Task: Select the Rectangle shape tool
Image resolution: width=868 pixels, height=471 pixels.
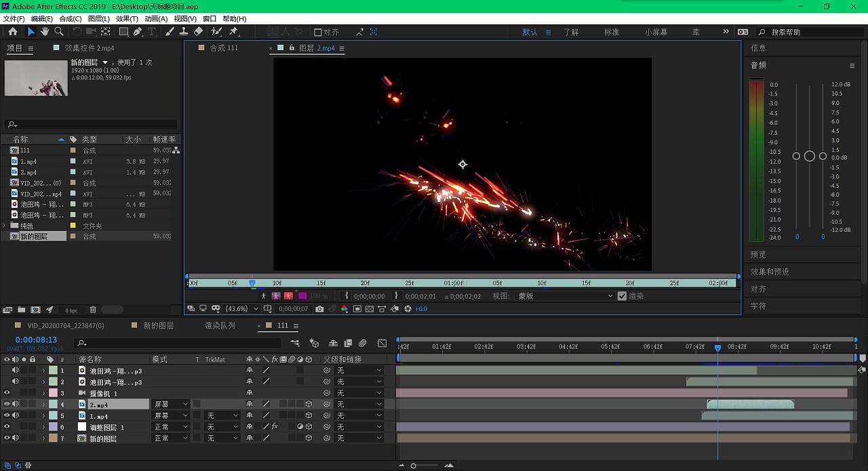Action: pyautogui.click(x=123, y=32)
